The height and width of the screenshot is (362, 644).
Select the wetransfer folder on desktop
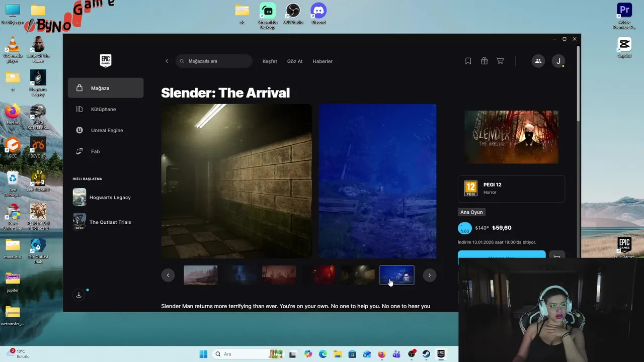point(13,316)
